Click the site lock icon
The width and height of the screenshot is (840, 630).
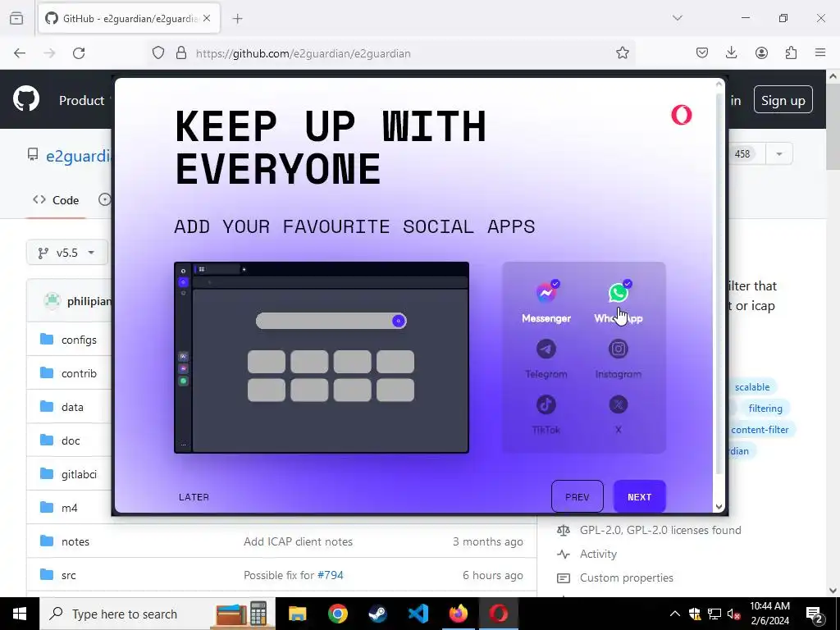(x=181, y=53)
